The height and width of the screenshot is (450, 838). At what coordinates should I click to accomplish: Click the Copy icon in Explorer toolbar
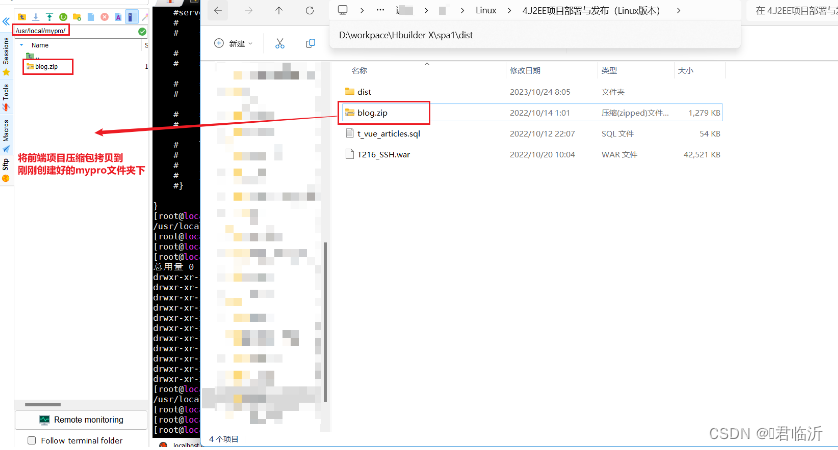(x=310, y=43)
